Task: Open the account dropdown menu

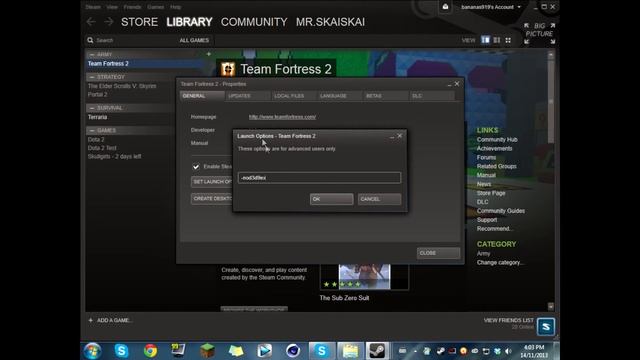Action: tap(491, 7)
